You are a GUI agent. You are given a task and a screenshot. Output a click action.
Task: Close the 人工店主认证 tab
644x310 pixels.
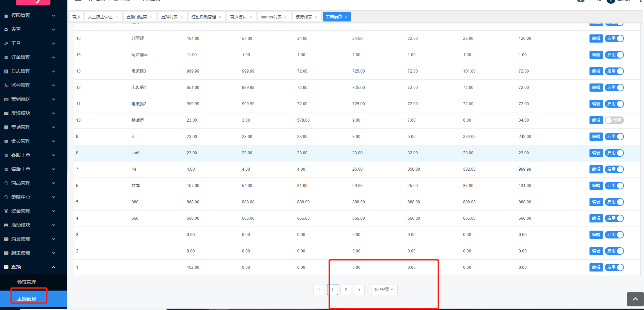[117, 17]
